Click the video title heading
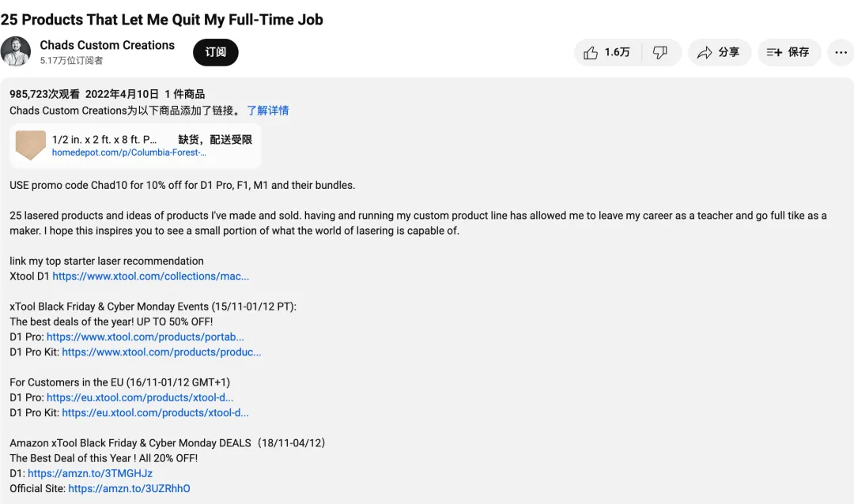 (x=162, y=20)
